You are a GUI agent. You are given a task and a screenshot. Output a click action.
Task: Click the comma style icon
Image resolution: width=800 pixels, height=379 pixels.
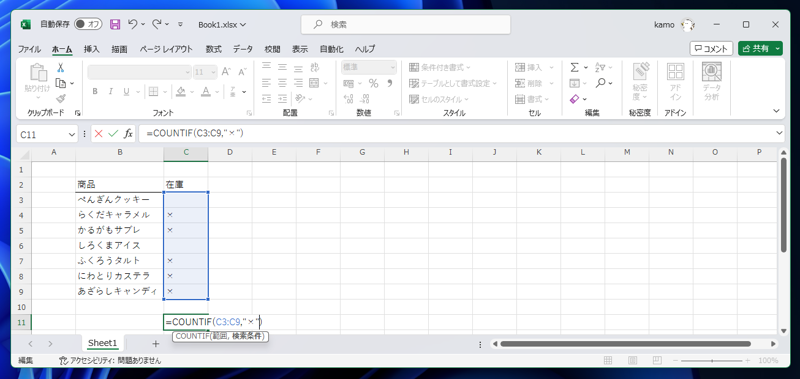[389, 83]
